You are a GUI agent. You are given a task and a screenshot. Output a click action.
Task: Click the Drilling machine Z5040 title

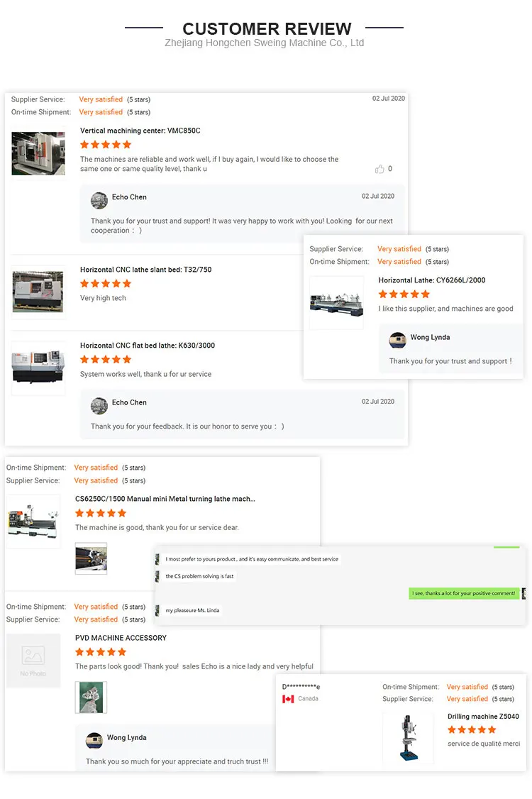[x=483, y=717]
